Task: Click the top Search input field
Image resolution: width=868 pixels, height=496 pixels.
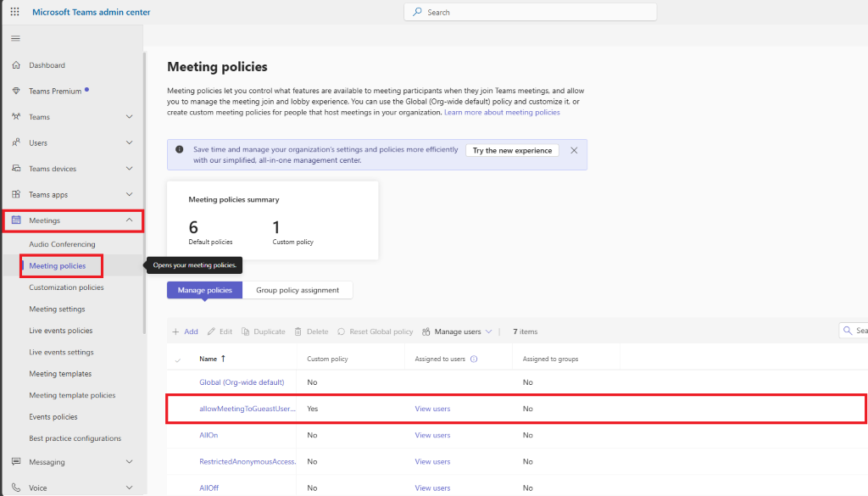Action: pyautogui.click(x=530, y=12)
